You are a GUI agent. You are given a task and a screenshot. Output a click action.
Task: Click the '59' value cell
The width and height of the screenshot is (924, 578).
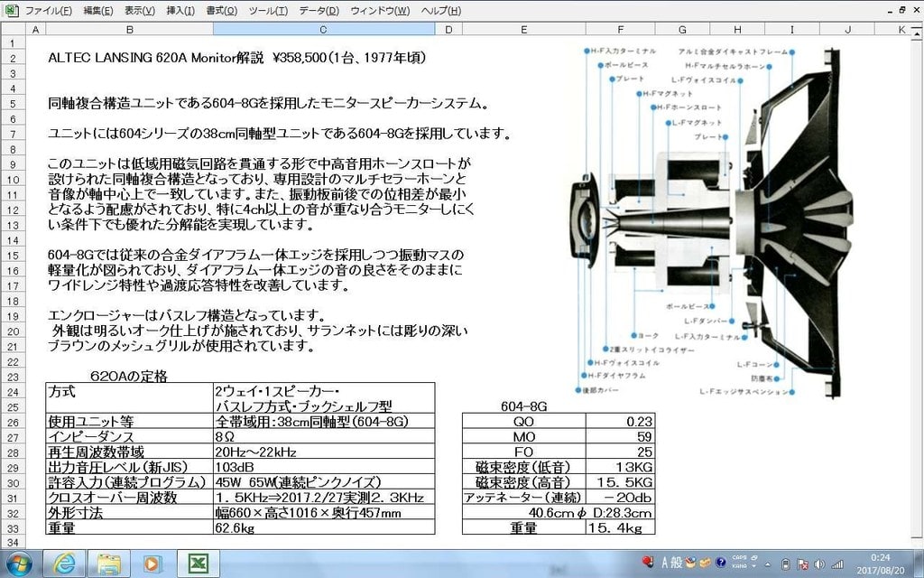point(621,437)
